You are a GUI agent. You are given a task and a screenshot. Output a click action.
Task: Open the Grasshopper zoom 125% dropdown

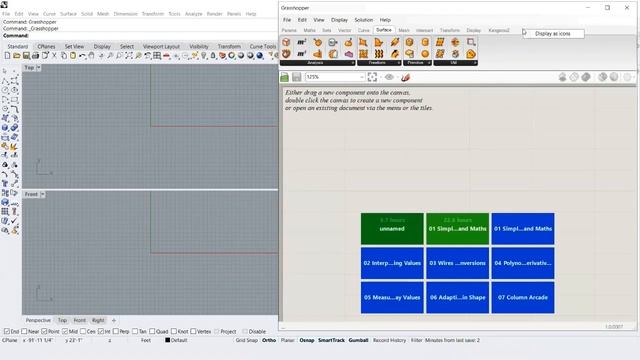(362, 77)
